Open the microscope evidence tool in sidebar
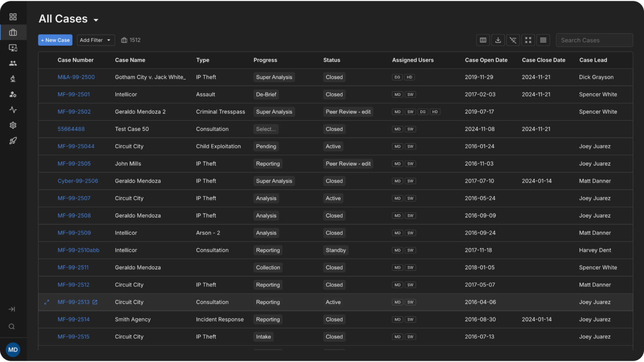This screenshot has width=644, height=362. [x=13, y=78]
